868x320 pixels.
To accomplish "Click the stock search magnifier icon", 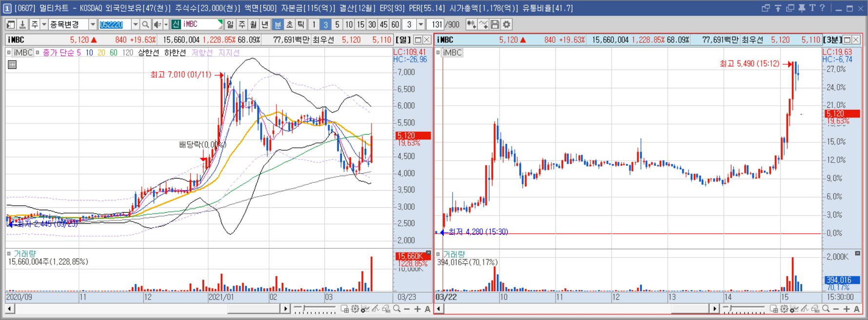I will (145, 24).
